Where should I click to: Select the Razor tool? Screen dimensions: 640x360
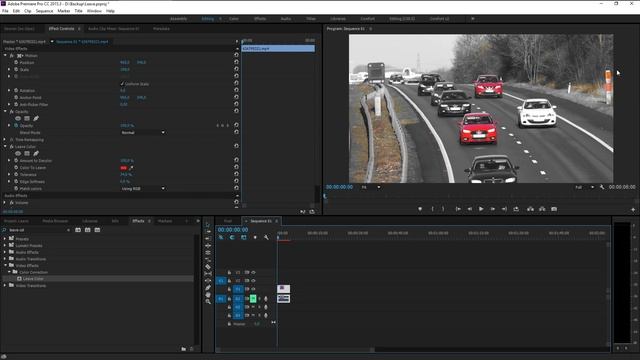tap(208, 267)
